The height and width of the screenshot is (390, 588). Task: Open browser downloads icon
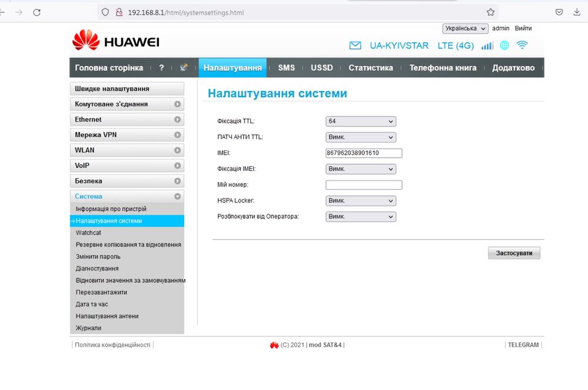pyautogui.click(x=577, y=12)
